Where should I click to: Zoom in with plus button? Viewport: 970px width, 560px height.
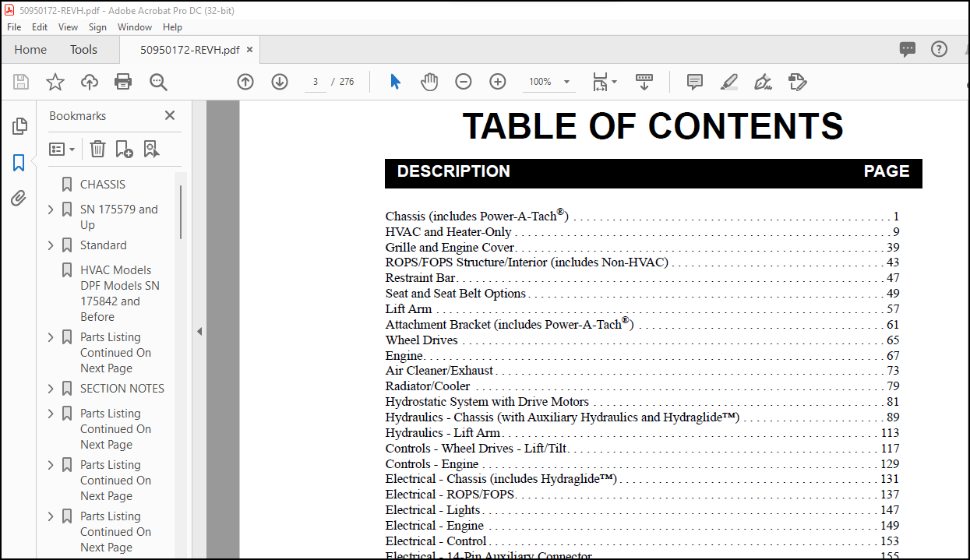tap(498, 82)
